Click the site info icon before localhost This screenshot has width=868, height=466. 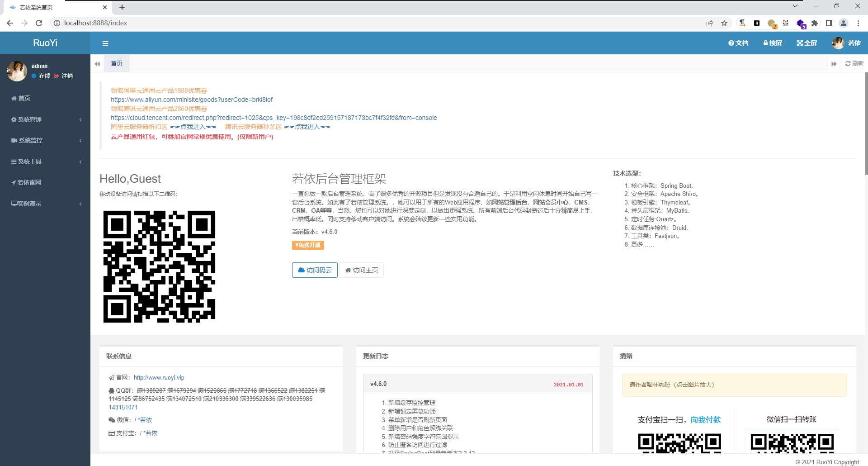[x=57, y=23]
